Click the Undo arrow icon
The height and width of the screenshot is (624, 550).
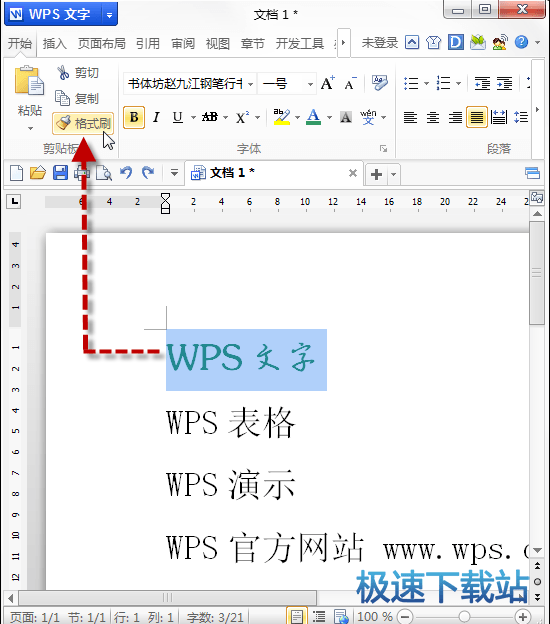click(x=126, y=173)
